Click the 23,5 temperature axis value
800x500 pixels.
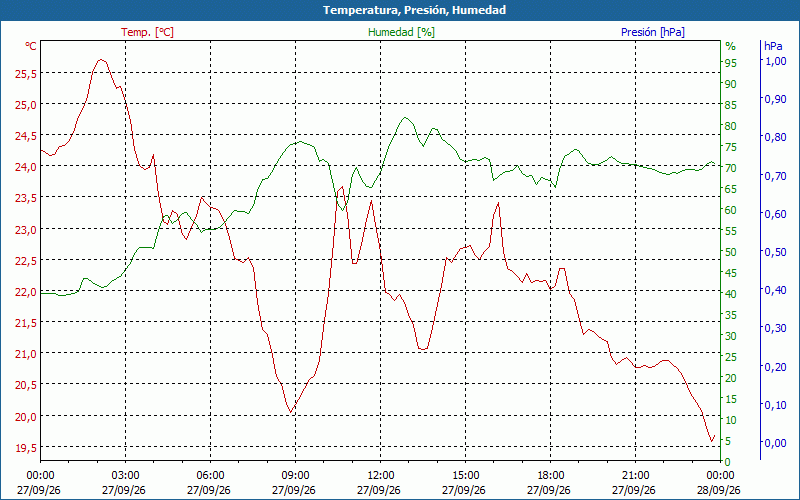point(26,198)
